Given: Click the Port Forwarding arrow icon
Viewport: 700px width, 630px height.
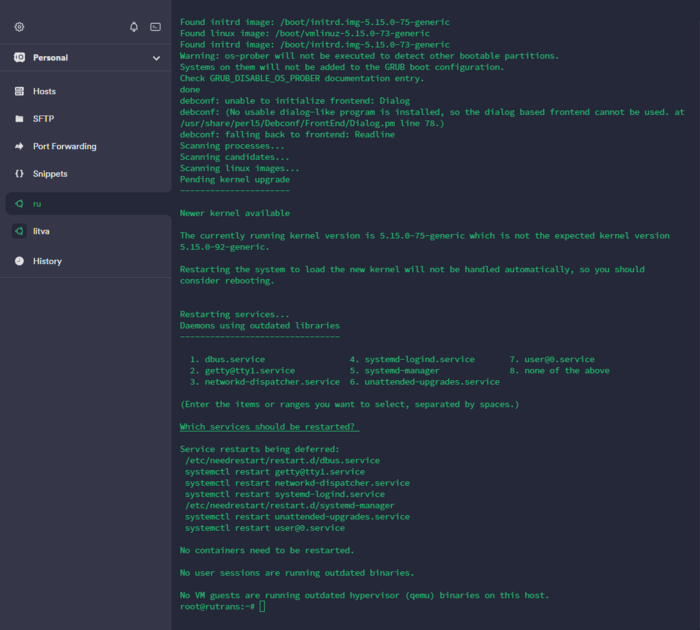Looking at the screenshot, I should tap(19, 146).
